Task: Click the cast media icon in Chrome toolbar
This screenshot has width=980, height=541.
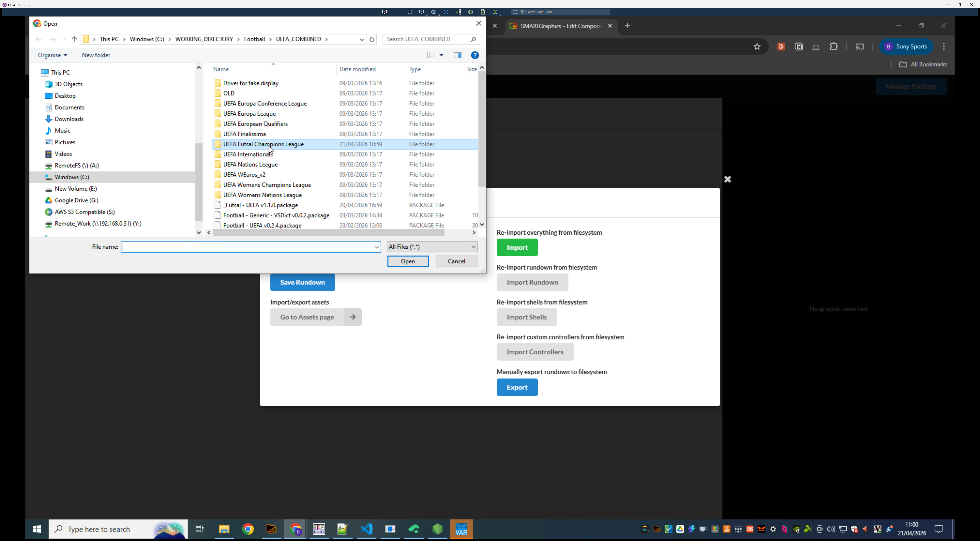Action: 859,47
